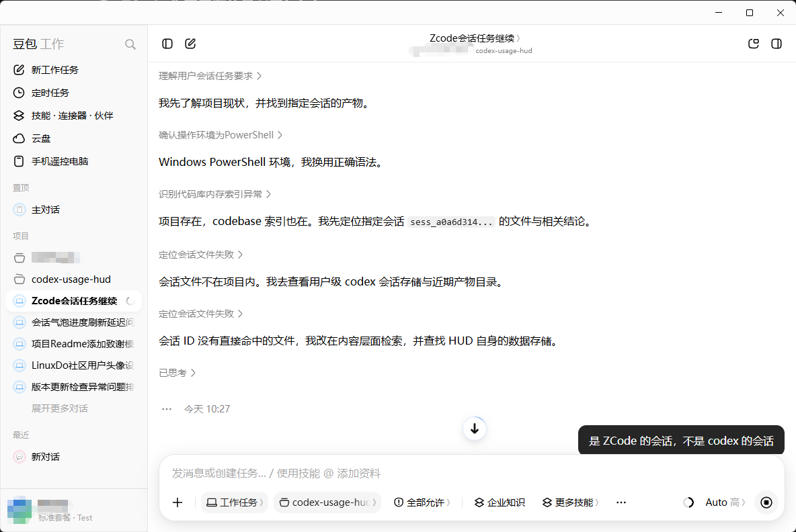The height and width of the screenshot is (532, 796).
Task: Maximize the application window
Action: pyautogui.click(x=750, y=13)
